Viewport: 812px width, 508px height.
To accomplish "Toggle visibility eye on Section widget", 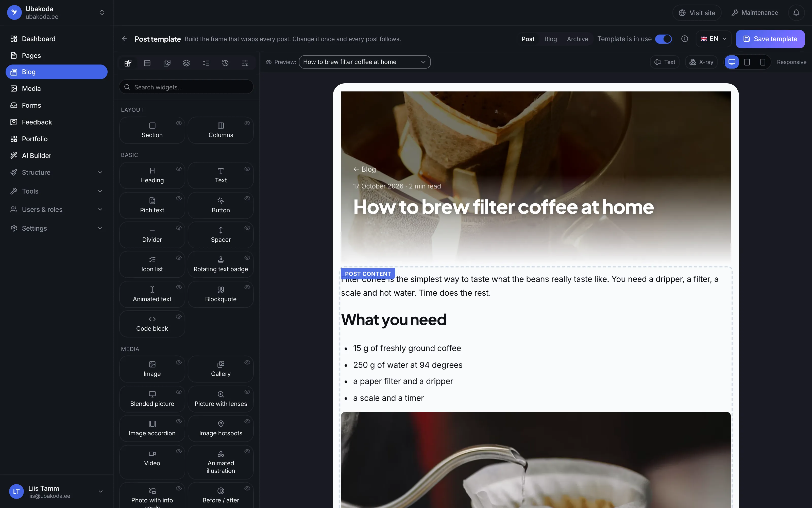I will click(179, 123).
